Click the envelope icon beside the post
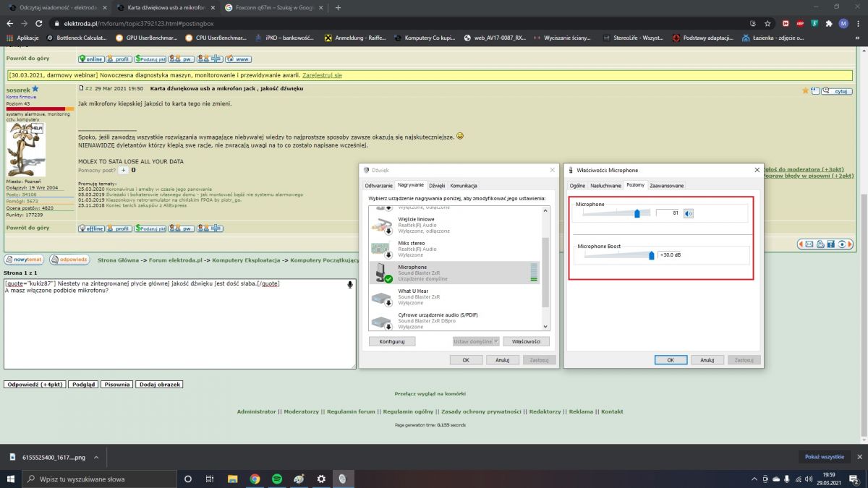 [x=809, y=244]
